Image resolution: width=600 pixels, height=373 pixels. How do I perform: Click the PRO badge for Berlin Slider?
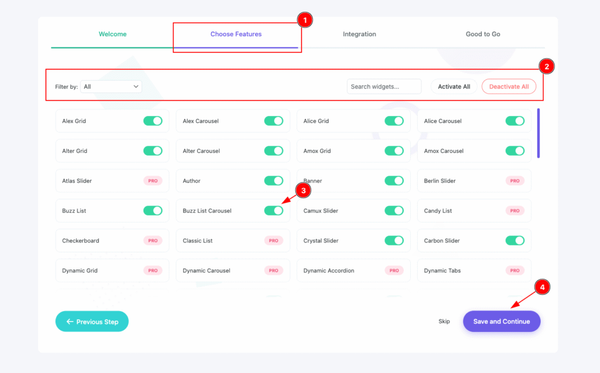(515, 181)
